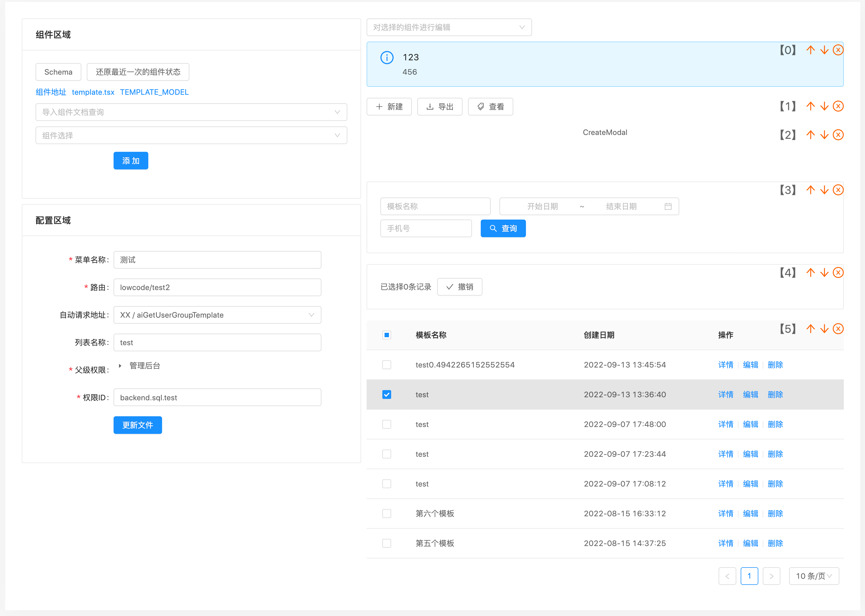The height and width of the screenshot is (616, 865).
Task: Open the 自动请求地址 dropdown
Action: click(217, 315)
